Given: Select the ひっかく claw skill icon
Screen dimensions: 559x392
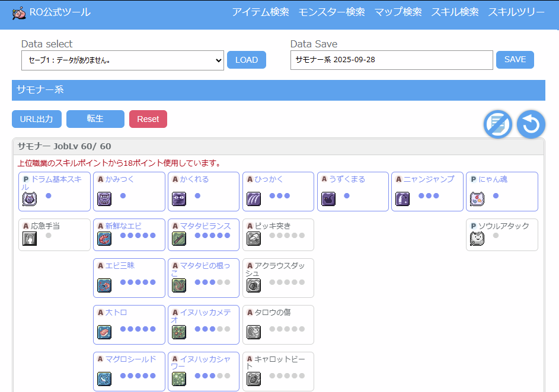Looking at the screenshot, I should [x=254, y=199].
